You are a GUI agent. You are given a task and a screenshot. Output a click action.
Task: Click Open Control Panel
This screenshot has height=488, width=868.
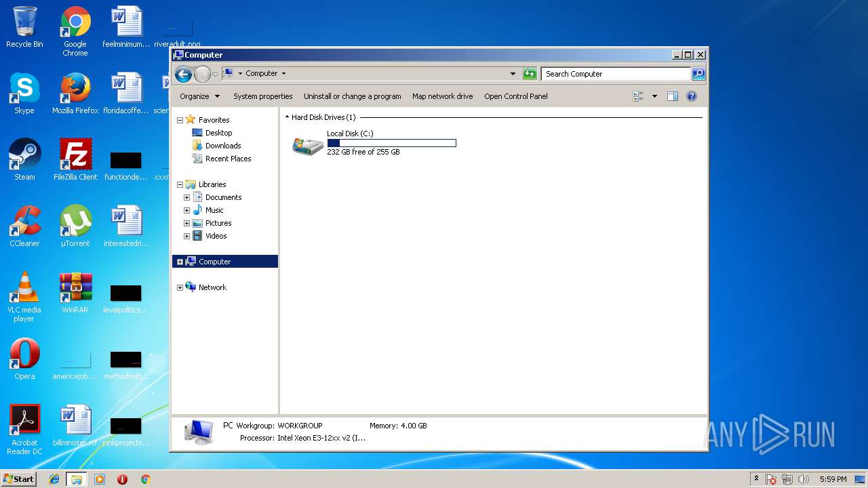516,96
